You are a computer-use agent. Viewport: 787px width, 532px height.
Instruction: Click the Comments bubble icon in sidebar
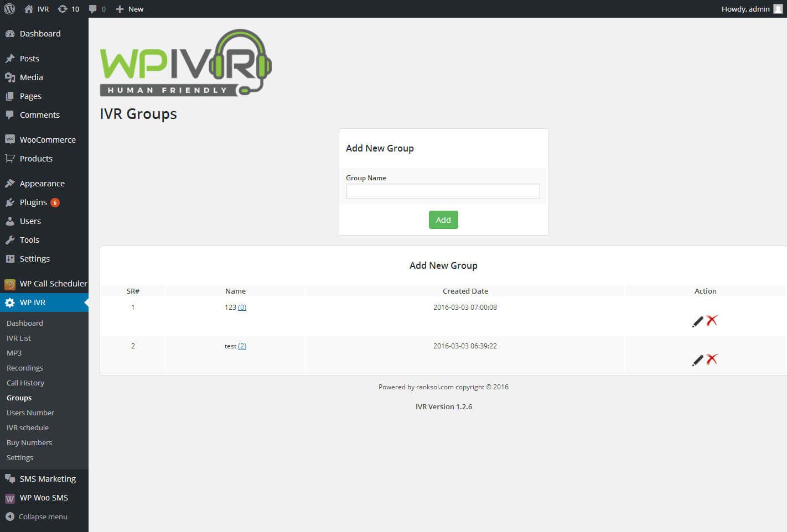(x=10, y=115)
